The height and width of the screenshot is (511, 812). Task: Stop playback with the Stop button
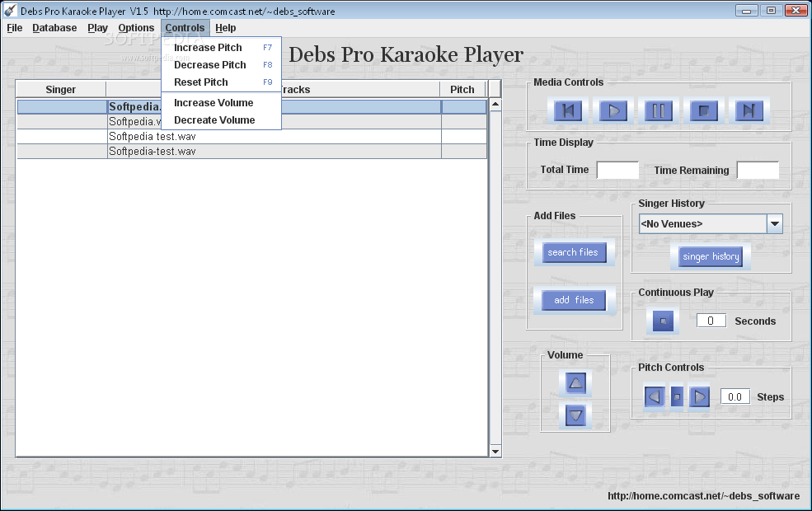[x=704, y=110]
